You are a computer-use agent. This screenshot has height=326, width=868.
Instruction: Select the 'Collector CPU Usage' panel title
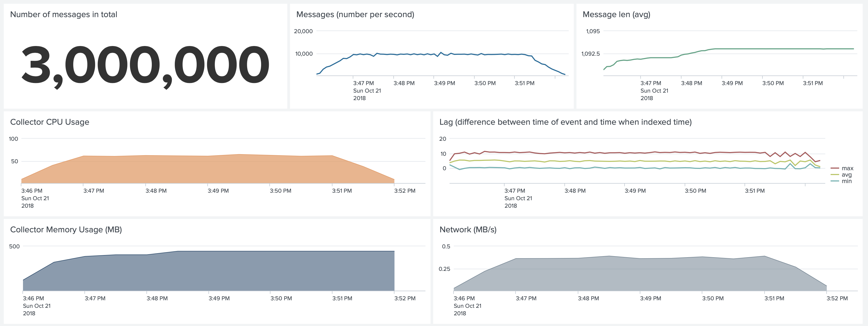tap(49, 122)
